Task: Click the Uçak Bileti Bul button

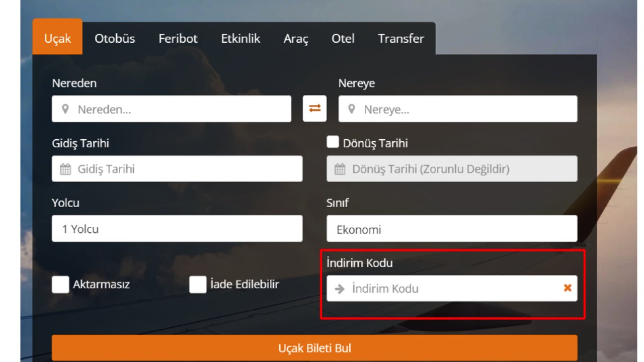Action: 314,347
